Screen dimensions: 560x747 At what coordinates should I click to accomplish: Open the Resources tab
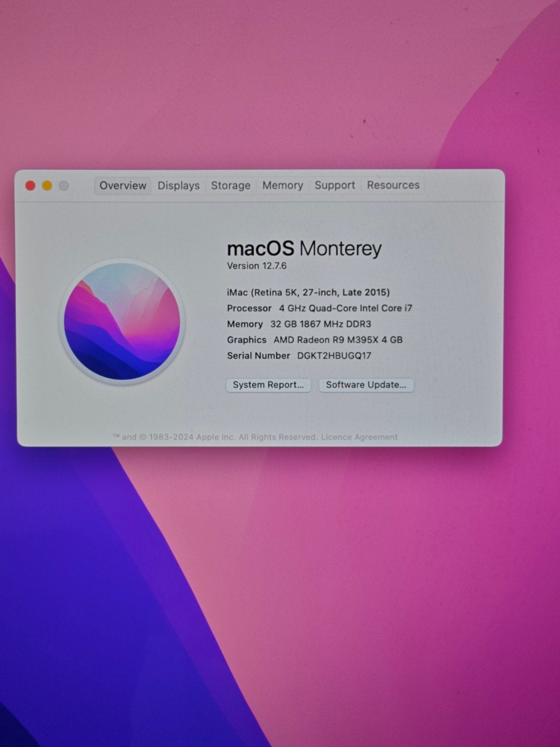(x=393, y=185)
